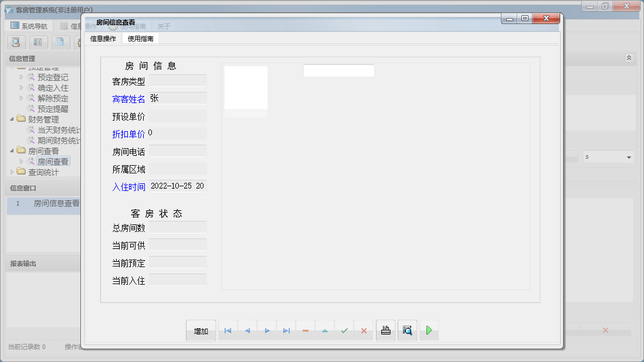Switch to the 使用指南 tab in dialog
This screenshot has height=362, width=644.
coord(140,39)
